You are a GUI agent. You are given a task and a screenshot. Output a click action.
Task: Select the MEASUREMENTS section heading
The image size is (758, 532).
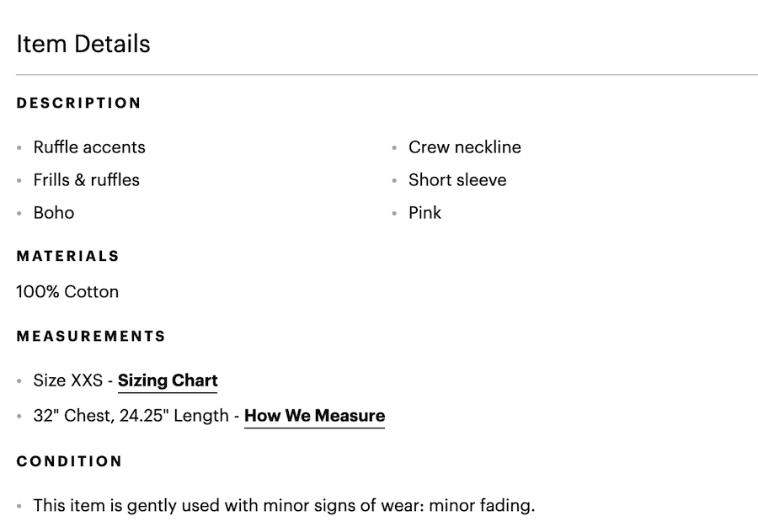click(91, 337)
